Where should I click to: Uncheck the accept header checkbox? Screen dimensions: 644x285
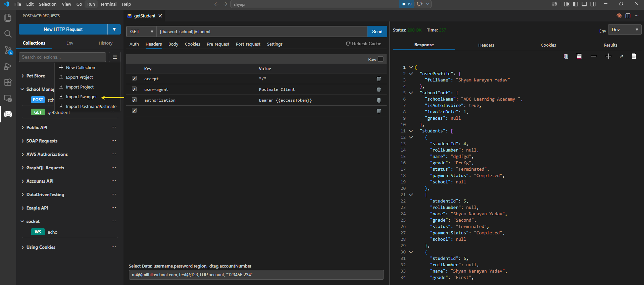(x=134, y=78)
